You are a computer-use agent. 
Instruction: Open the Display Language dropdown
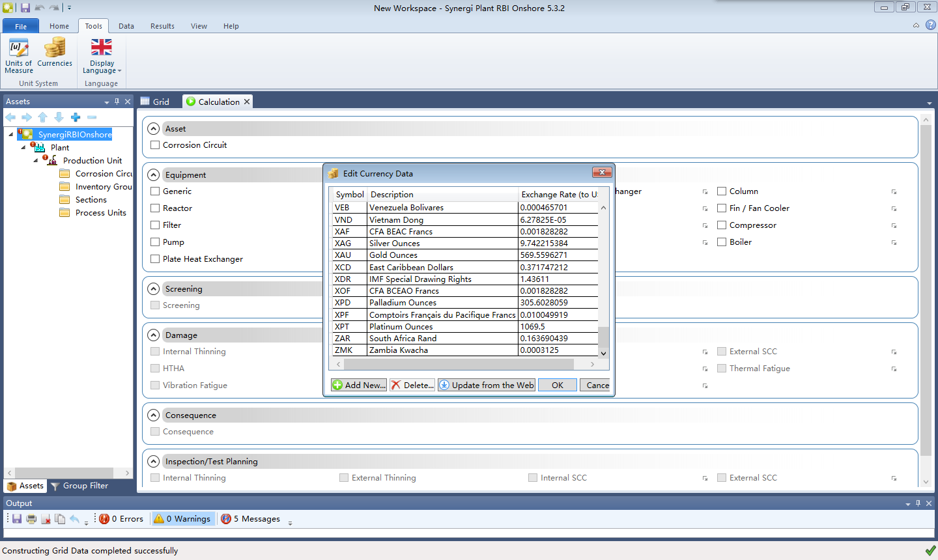pyautogui.click(x=102, y=56)
